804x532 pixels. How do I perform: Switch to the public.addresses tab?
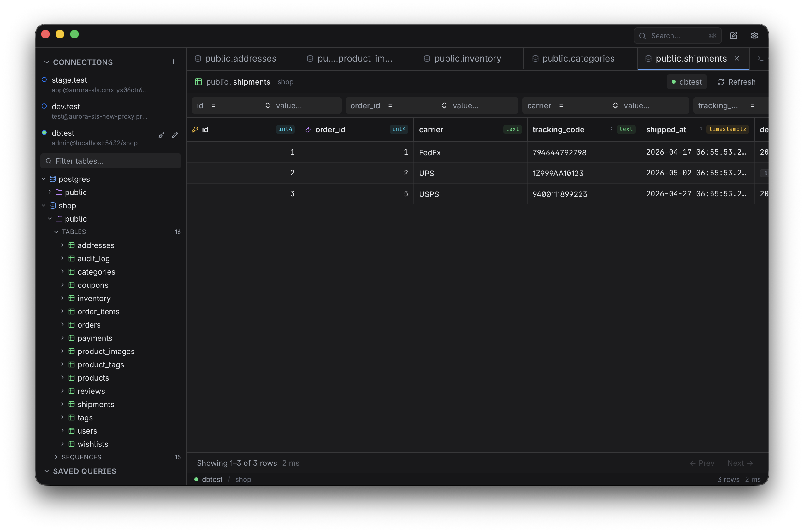click(x=243, y=59)
